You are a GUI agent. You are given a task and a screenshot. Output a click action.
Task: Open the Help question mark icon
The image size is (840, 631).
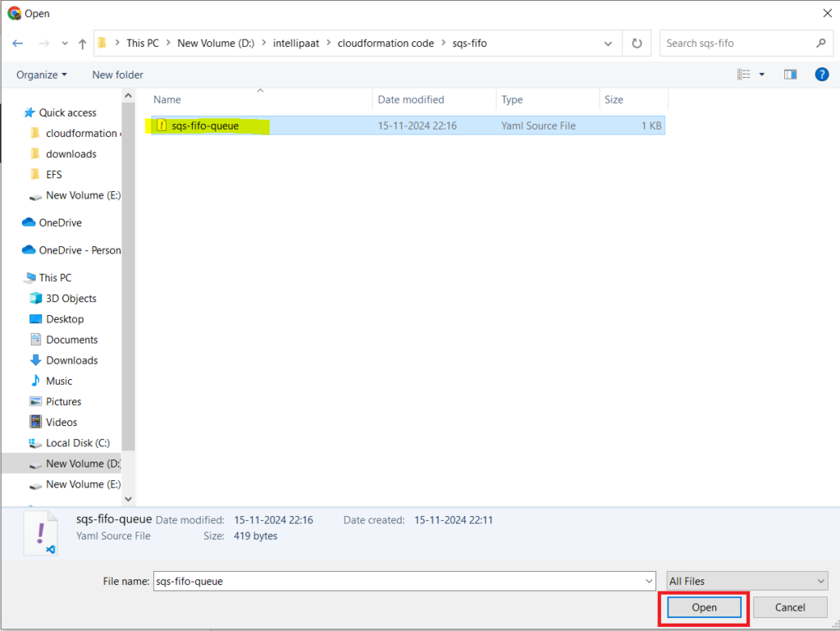(821, 75)
